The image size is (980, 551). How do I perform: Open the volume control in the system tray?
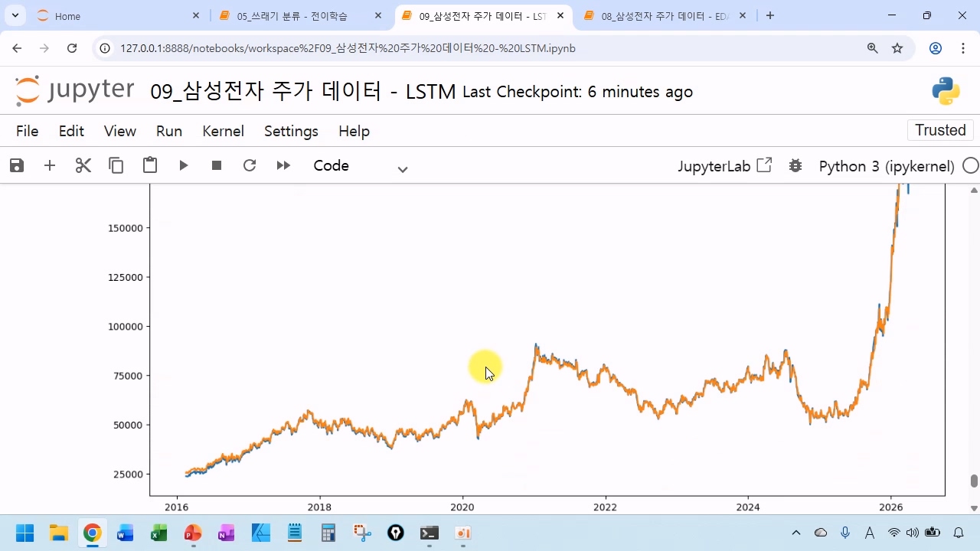(911, 533)
